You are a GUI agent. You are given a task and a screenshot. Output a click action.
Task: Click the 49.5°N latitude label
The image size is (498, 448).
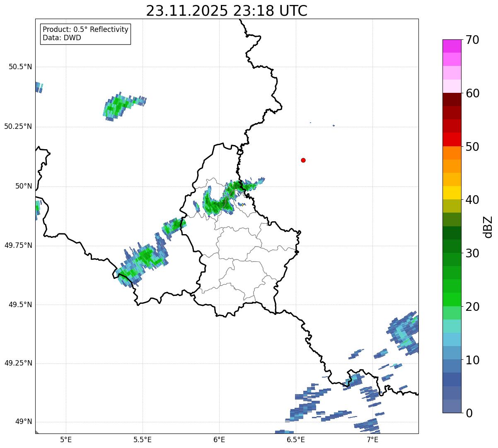pos(20,305)
